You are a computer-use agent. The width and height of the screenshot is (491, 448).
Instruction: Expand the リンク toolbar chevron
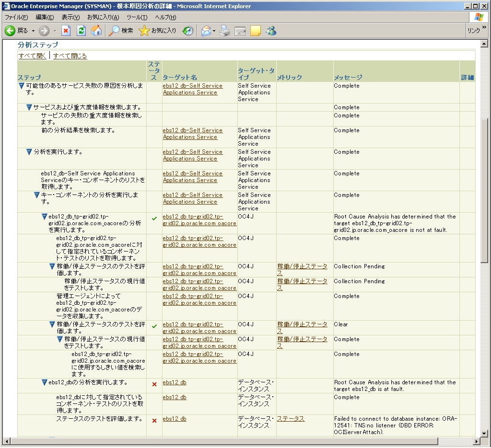(484, 27)
